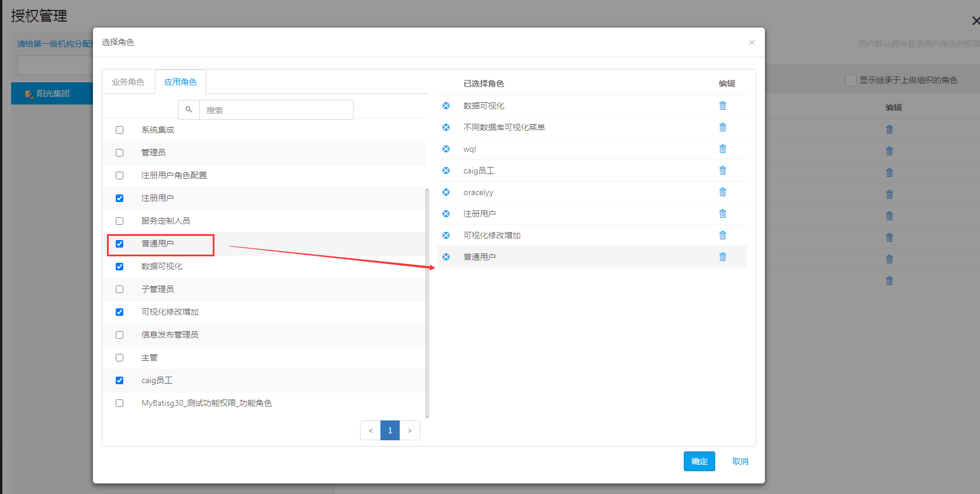This screenshot has height=494, width=980.
Task: Click the role search input field
Action: pos(276,110)
